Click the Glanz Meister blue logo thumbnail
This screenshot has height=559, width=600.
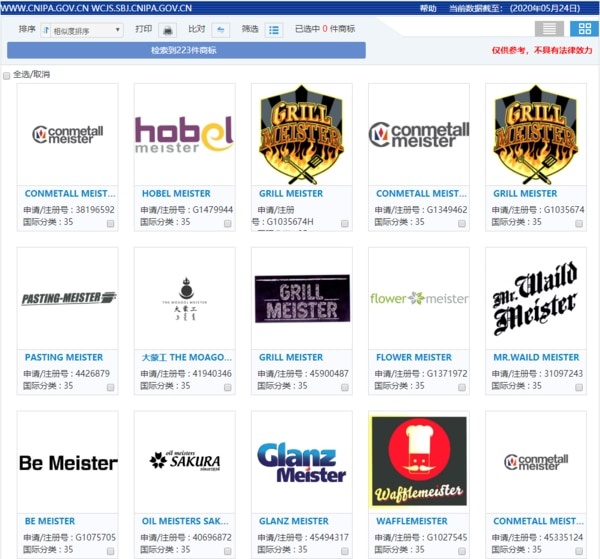[302, 462]
